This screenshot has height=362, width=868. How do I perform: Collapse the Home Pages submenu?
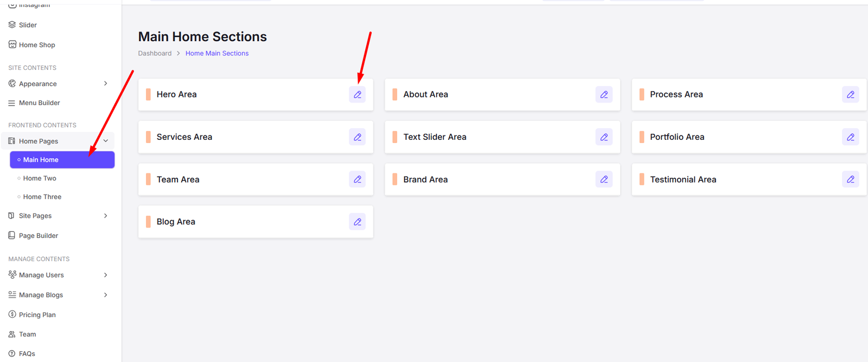pos(106,141)
